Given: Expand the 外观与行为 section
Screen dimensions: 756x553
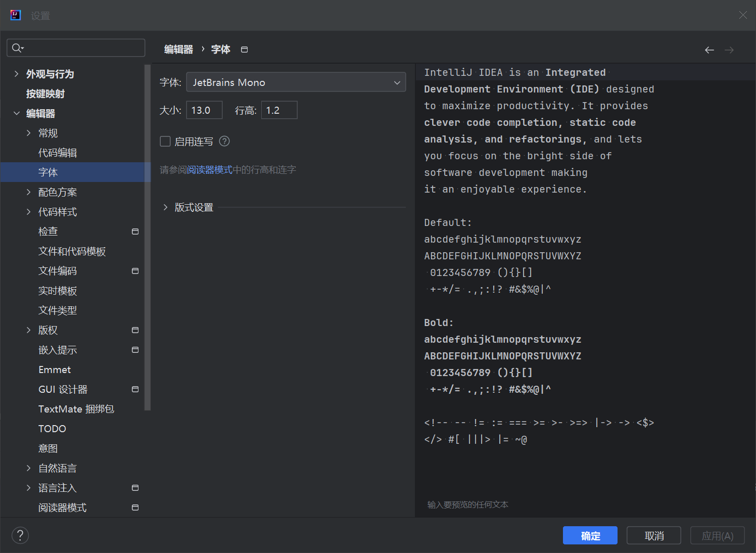Looking at the screenshot, I should pyautogui.click(x=17, y=74).
